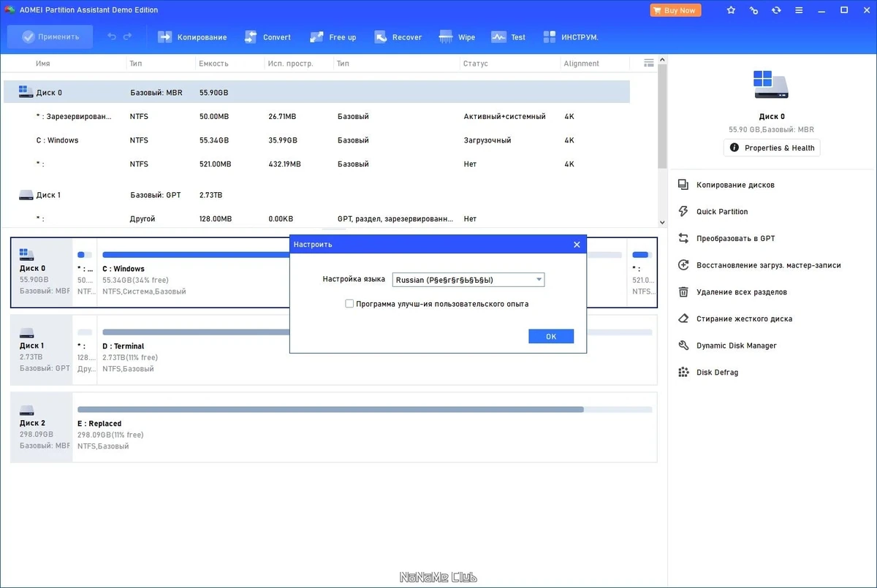Click the undo arrow icon
877x588 pixels.
click(112, 37)
